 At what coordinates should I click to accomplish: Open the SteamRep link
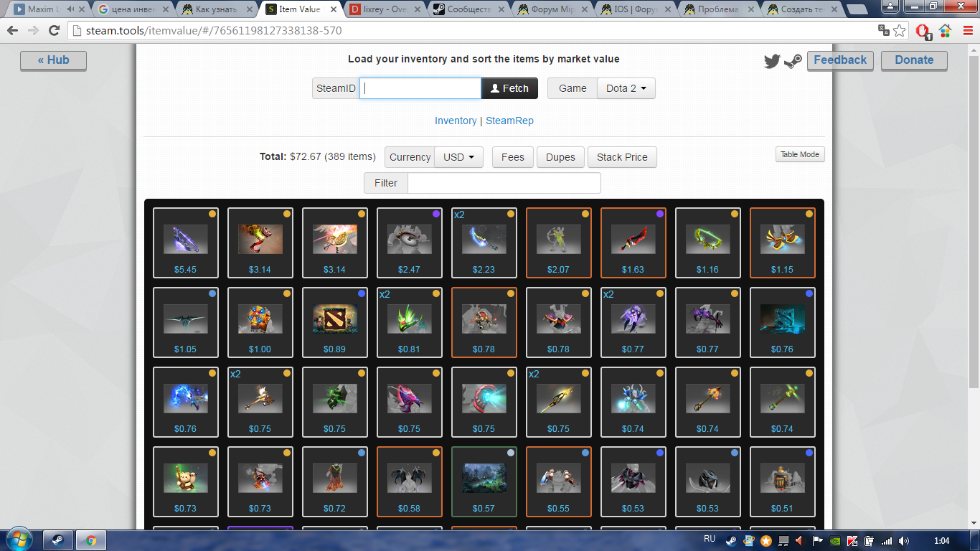[509, 121]
